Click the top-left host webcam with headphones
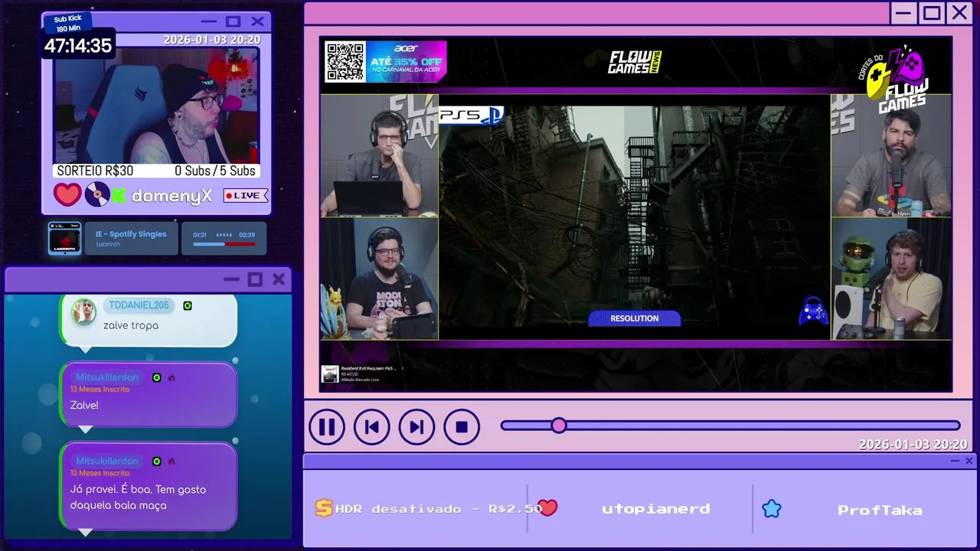The image size is (980, 551). pyautogui.click(x=379, y=156)
